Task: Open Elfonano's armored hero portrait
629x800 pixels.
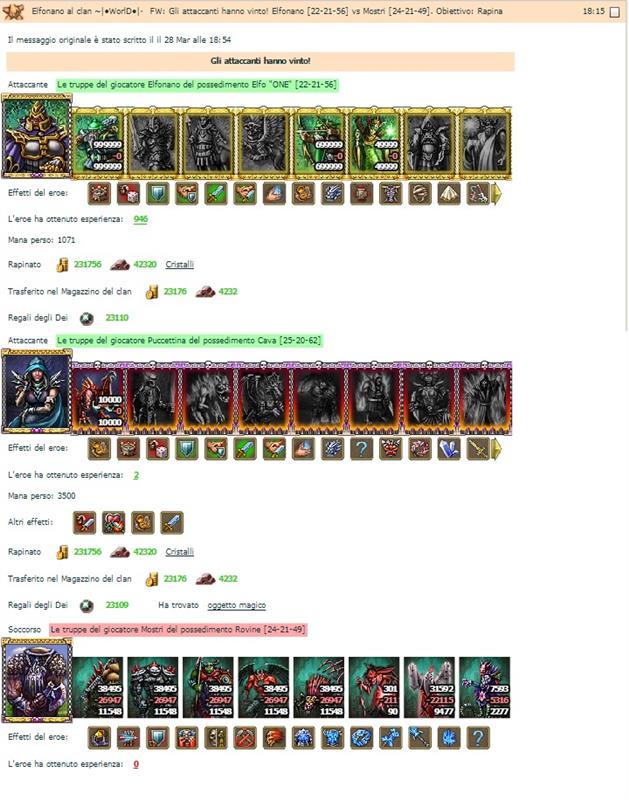Action: tap(37, 137)
